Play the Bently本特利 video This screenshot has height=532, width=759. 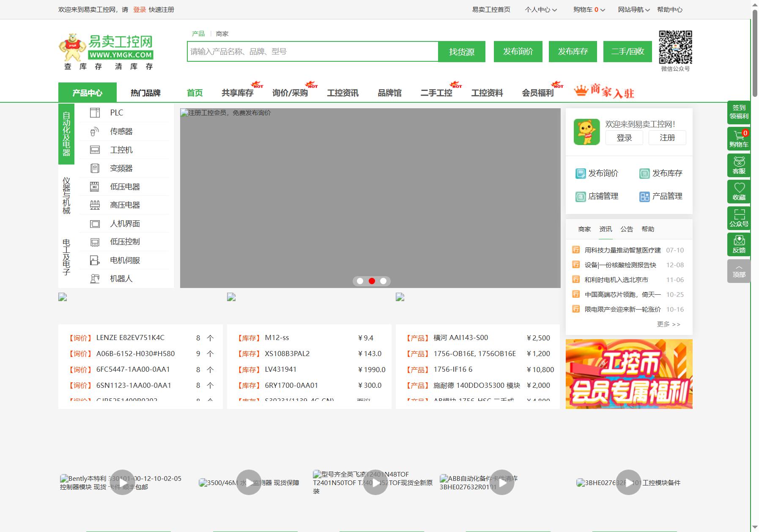122,483
